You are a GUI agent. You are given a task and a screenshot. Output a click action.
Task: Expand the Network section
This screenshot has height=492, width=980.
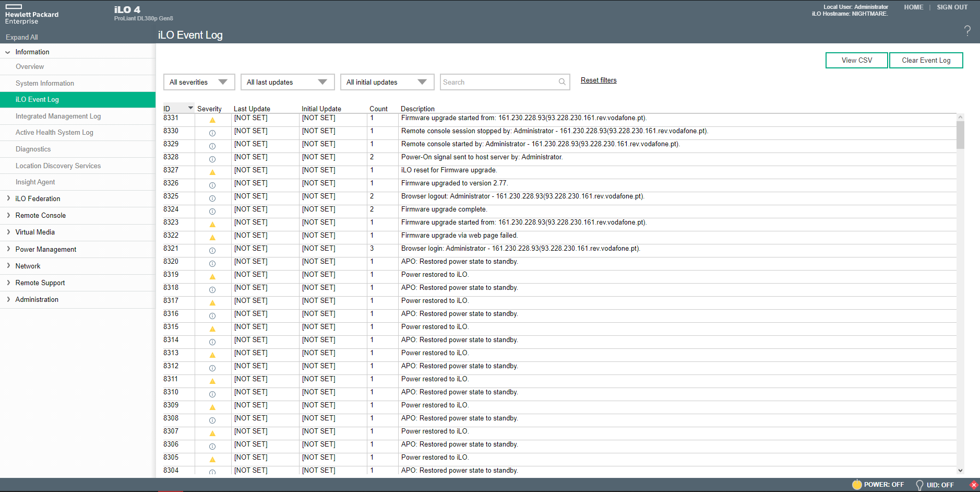pos(8,266)
